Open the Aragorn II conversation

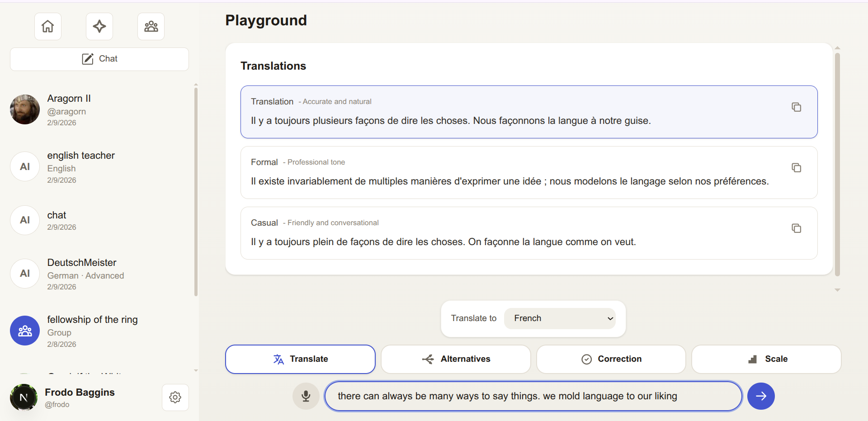[99, 110]
